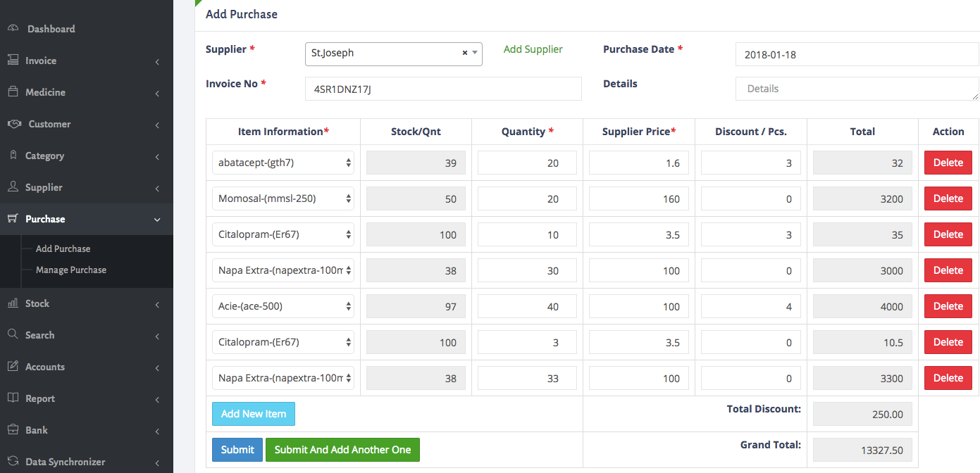Select Add Purchase in the sidebar
The height and width of the screenshot is (473, 980).
63,248
